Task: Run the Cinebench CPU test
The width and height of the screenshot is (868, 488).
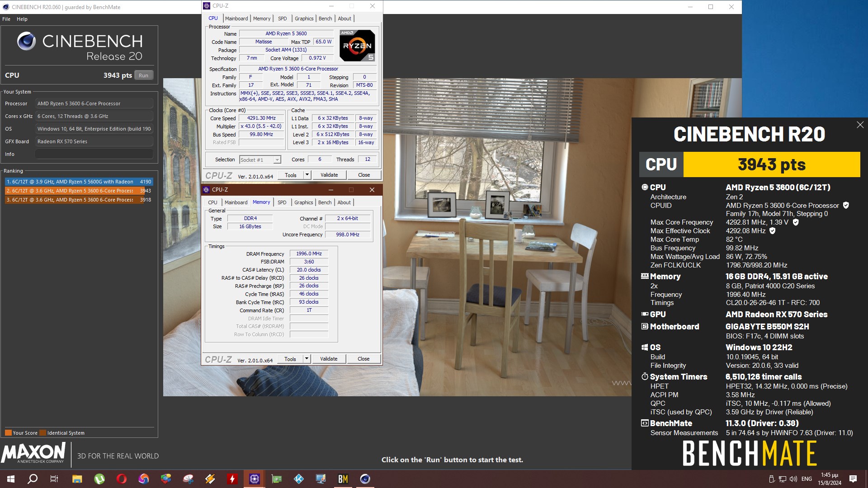Action: point(144,75)
